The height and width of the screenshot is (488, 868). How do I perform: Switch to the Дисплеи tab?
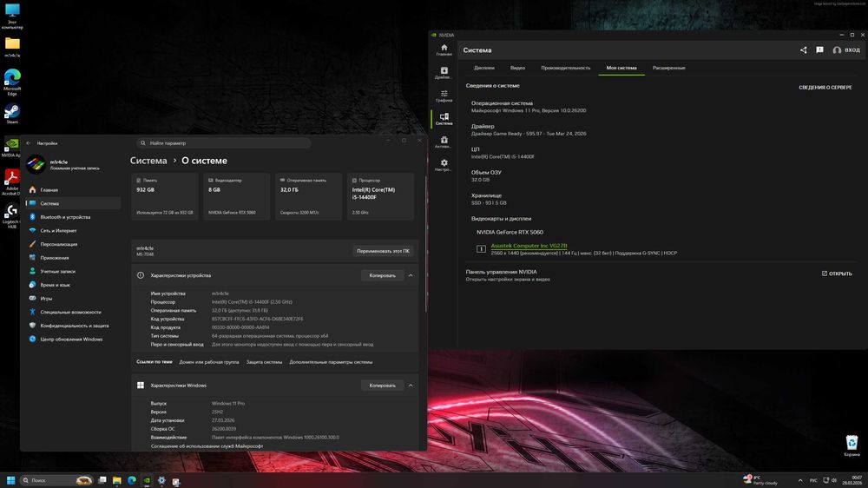(483, 68)
